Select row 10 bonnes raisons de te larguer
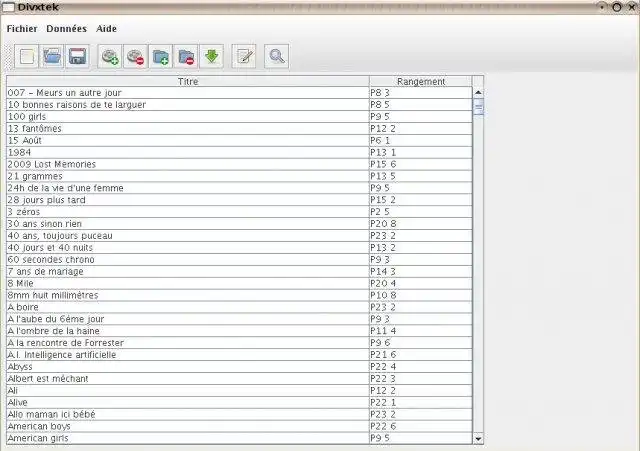Image resolution: width=640 pixels, height=451 pixels. (x=239, y=104)
